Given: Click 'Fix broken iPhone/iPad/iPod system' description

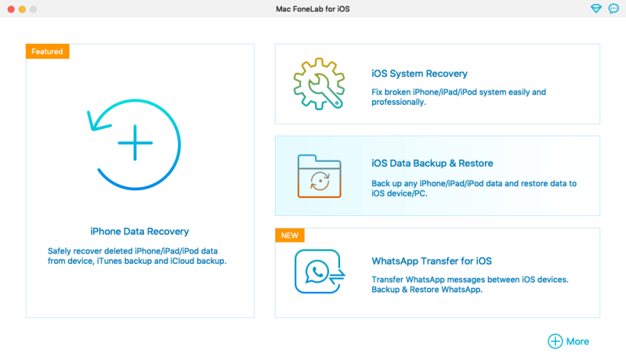Looking at the screenshot, I should coord(459,97).
